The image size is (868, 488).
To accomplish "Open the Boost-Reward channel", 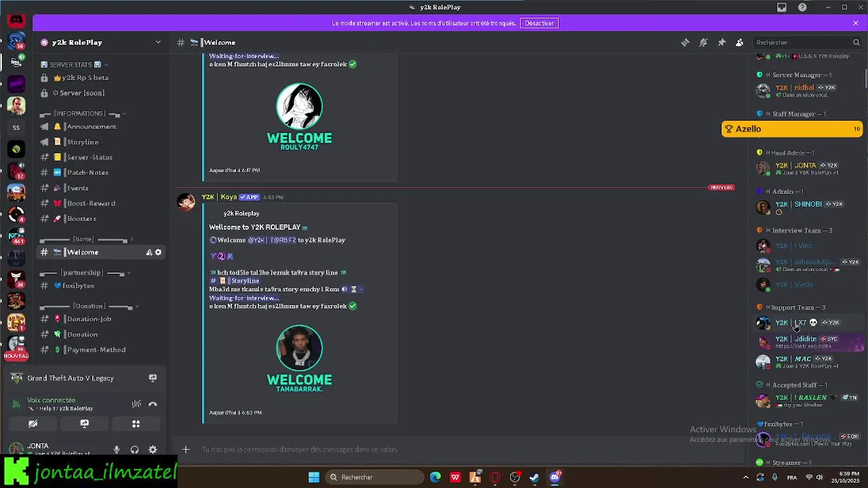I will click(102, 203).
